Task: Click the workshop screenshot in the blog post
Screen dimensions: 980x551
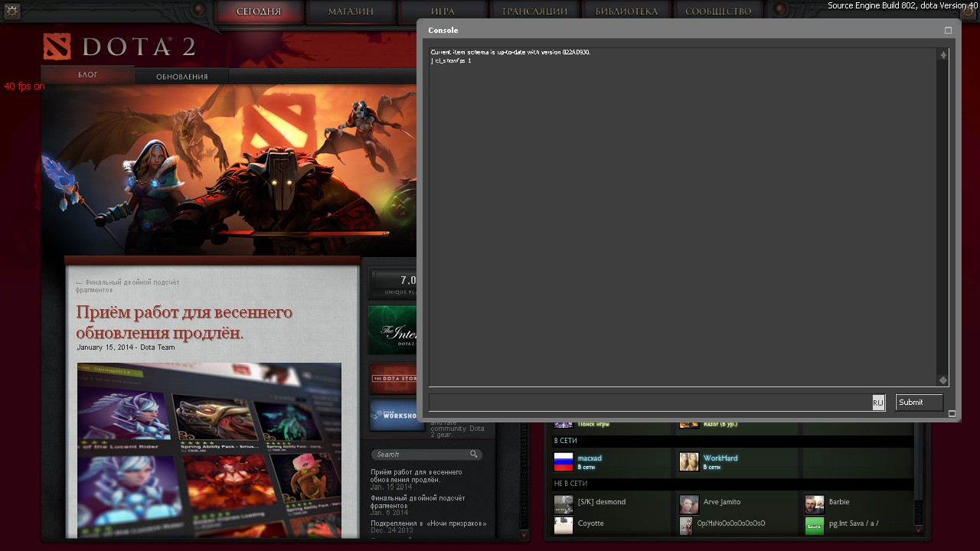Action: tap(209, 449)
